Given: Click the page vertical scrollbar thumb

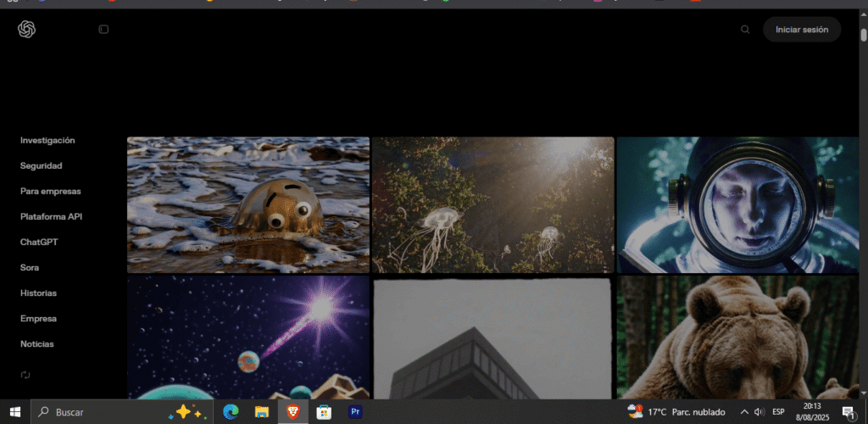Looking at the screenshot, I should [864, 34].
